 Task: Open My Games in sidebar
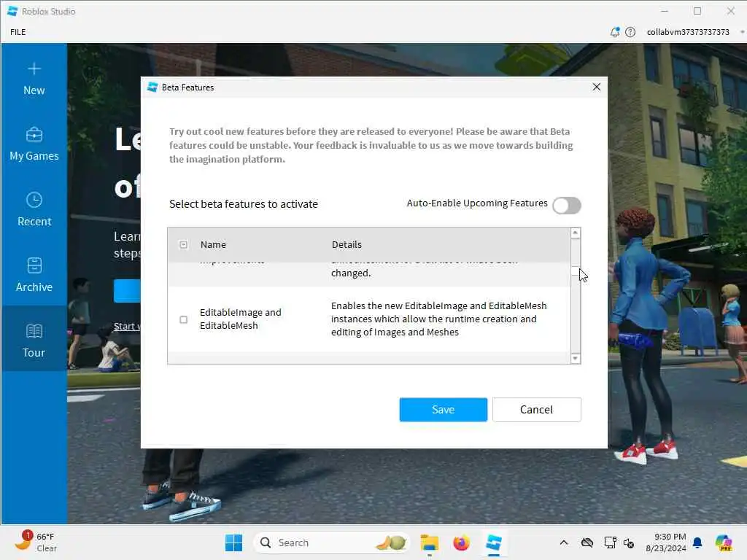34,144
